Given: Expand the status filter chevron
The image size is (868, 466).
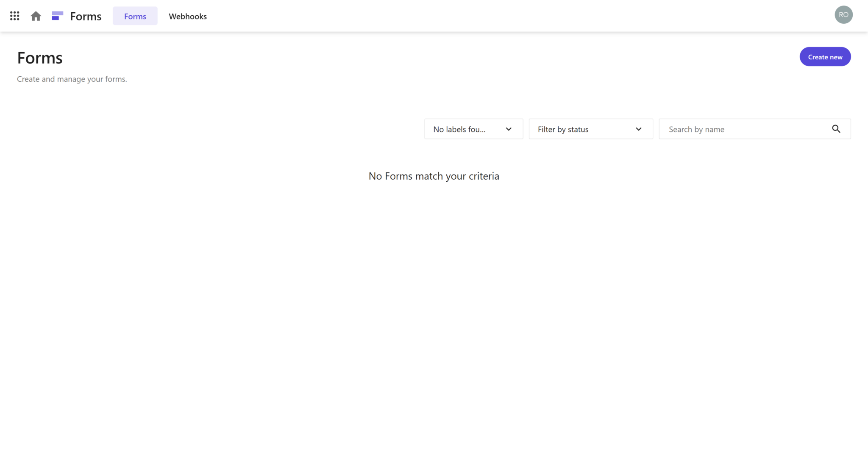Looking at the screenshot, I should point(638,129).
